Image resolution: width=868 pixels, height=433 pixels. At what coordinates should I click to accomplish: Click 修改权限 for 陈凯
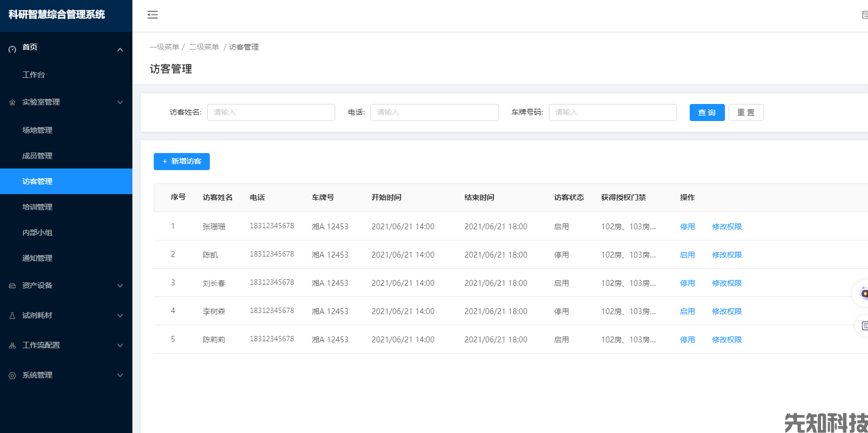(x=727, y=255)
